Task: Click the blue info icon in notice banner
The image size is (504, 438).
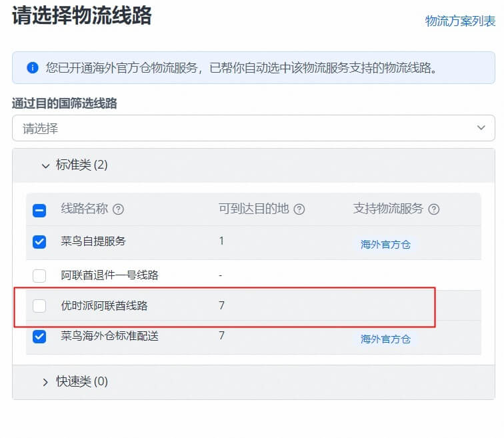Action: point(32,68)
